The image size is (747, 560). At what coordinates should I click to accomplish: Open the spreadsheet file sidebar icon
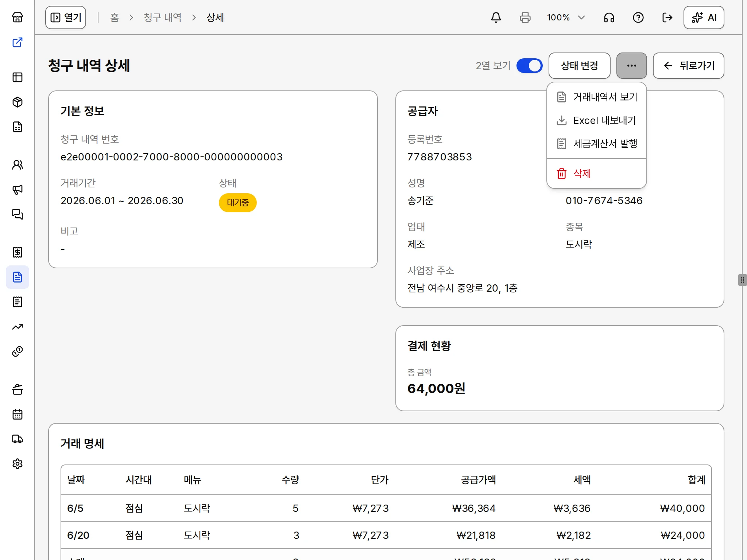pos(18,127)
